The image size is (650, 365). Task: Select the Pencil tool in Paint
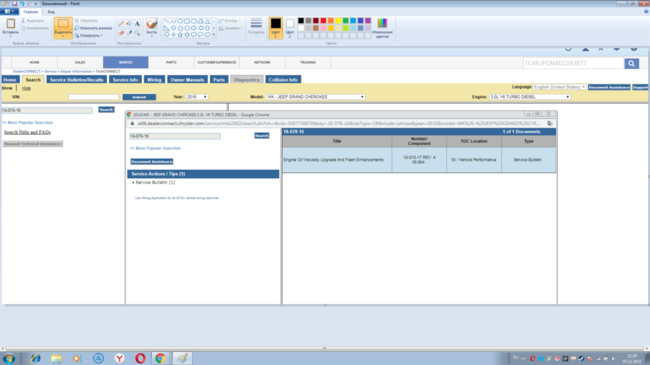click(x=121, y=24)
